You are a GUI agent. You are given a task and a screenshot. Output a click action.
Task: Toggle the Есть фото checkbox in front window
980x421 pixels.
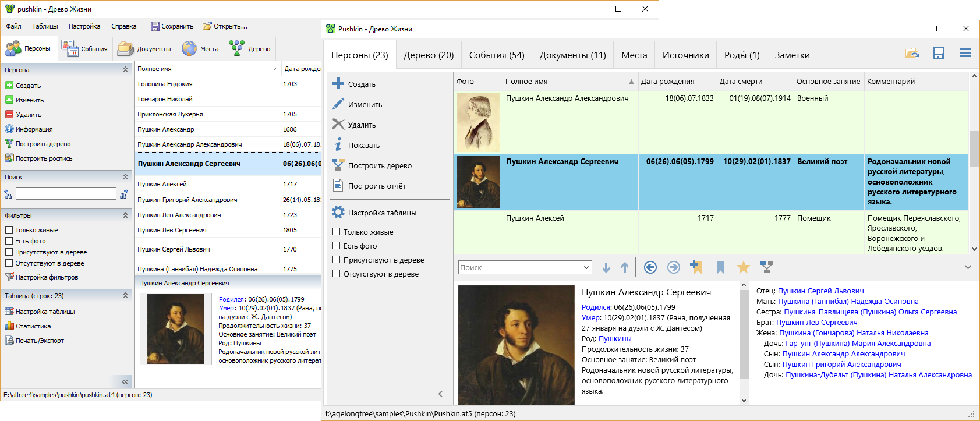coord(337,246)
